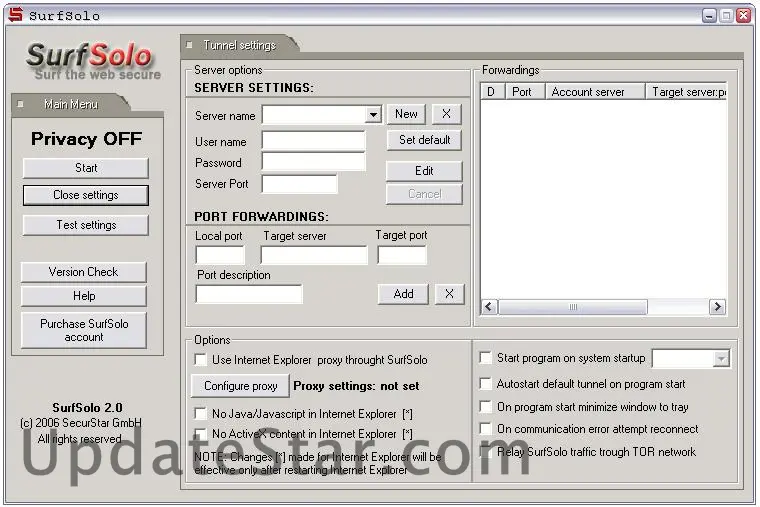The height and width of the screenshot is (507, 760).
Task: Enable Use Internet Explorer proxy through SurfSolo
Action: [x=200, y=360]
